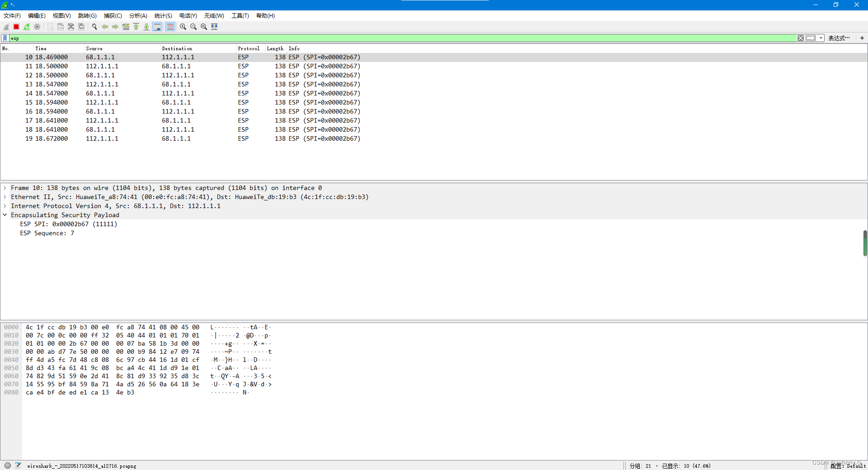This screenshot has width=868, height=470.
Task: Open the 视图(V) menu
Action: (61, 16)
